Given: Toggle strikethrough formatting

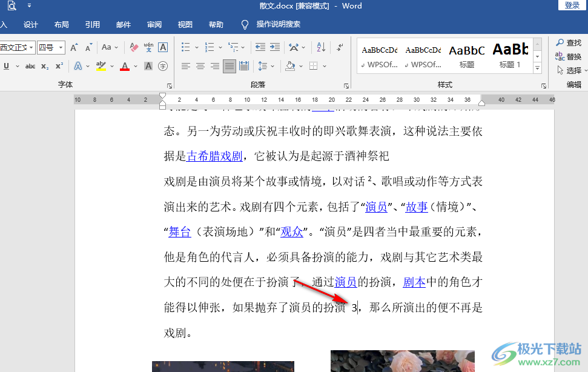Looking at the screenshot, I should pos(30,66).
